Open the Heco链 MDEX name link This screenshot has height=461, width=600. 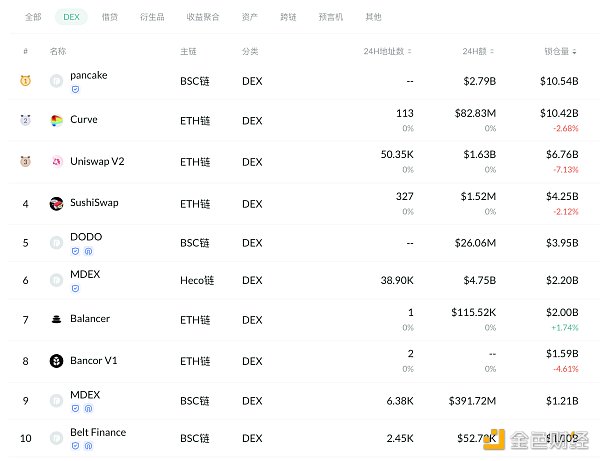pyautogui.click(x=85, y=274)
